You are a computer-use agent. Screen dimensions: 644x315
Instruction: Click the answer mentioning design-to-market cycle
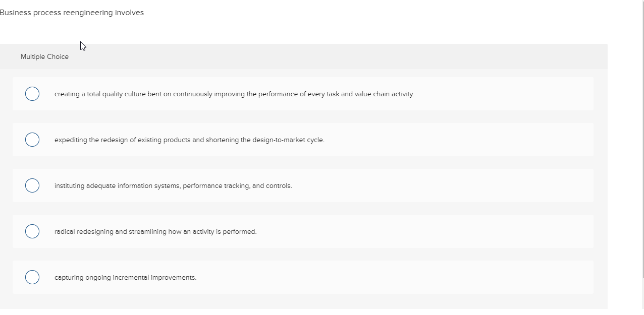tap(189, 140)
